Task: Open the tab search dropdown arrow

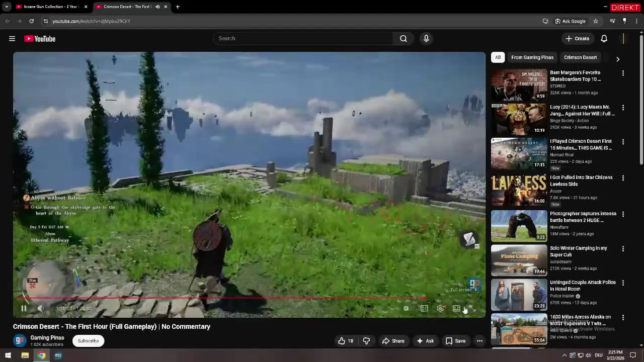Action: 6,7
